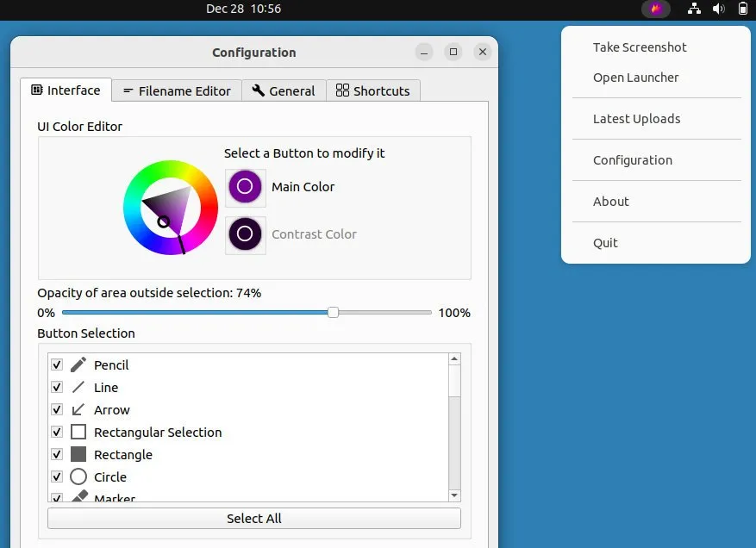
Task: Click the Pencil tool icon in button list
Action: [78, 364]
